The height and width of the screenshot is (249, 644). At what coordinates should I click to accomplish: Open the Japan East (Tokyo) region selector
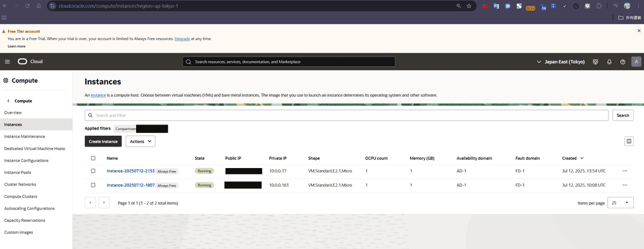[x=560, y=62]
